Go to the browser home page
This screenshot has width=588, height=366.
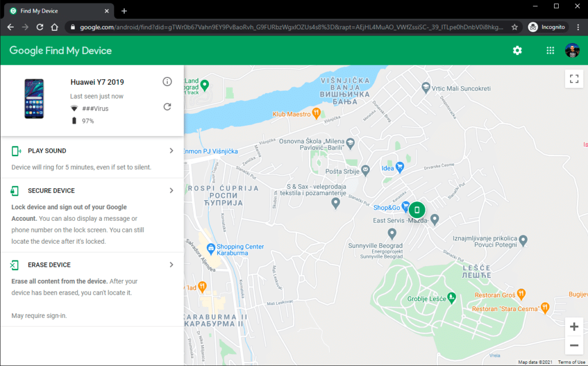tap(55, 27)
